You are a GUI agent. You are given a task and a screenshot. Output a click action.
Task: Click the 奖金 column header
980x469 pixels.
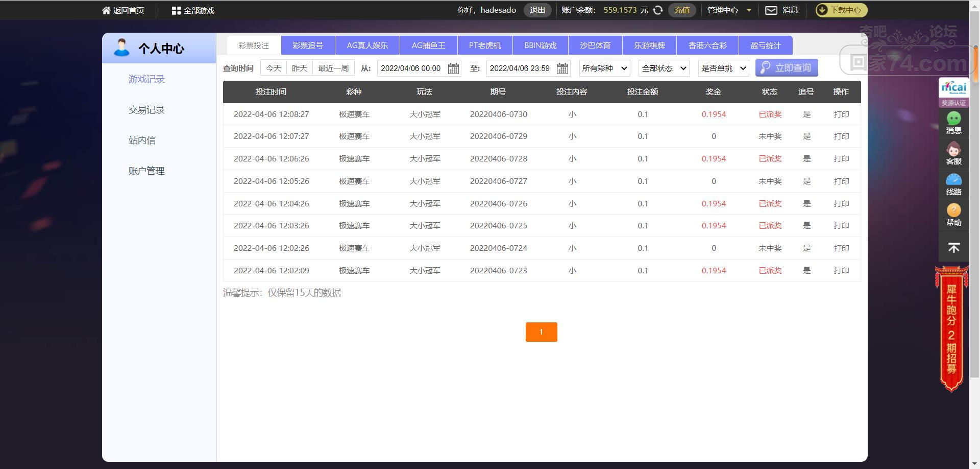[714, 92]
